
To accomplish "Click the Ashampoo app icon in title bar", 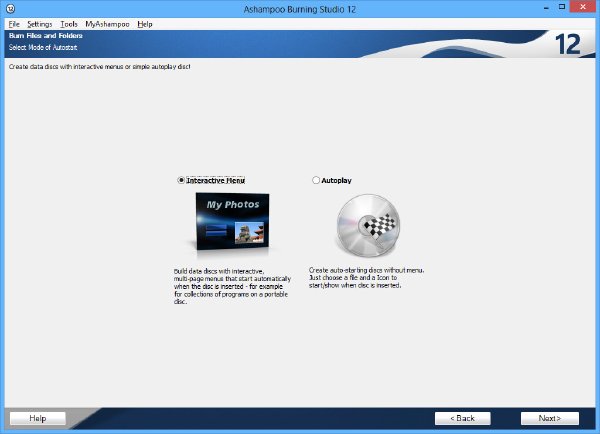I will point(11,8).
